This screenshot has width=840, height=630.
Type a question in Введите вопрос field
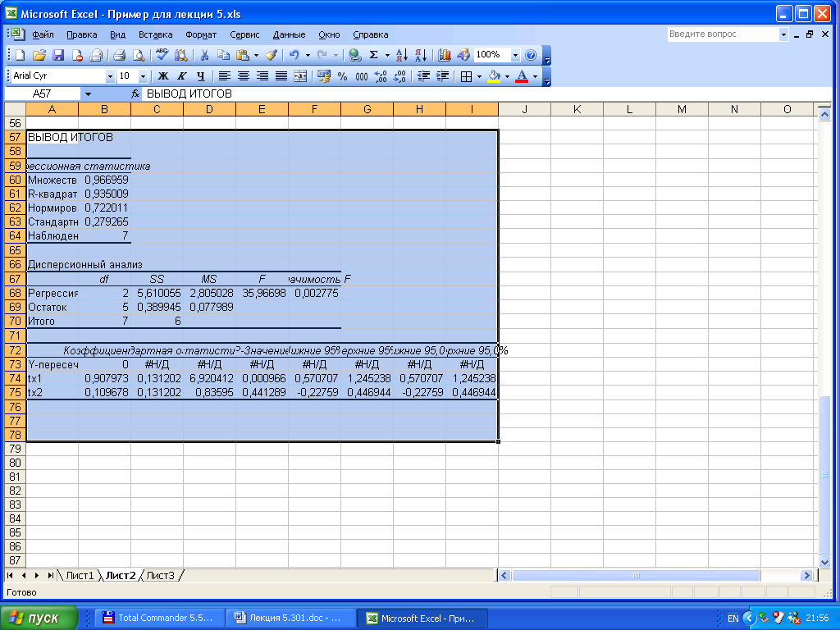click(x=722, y=34)
